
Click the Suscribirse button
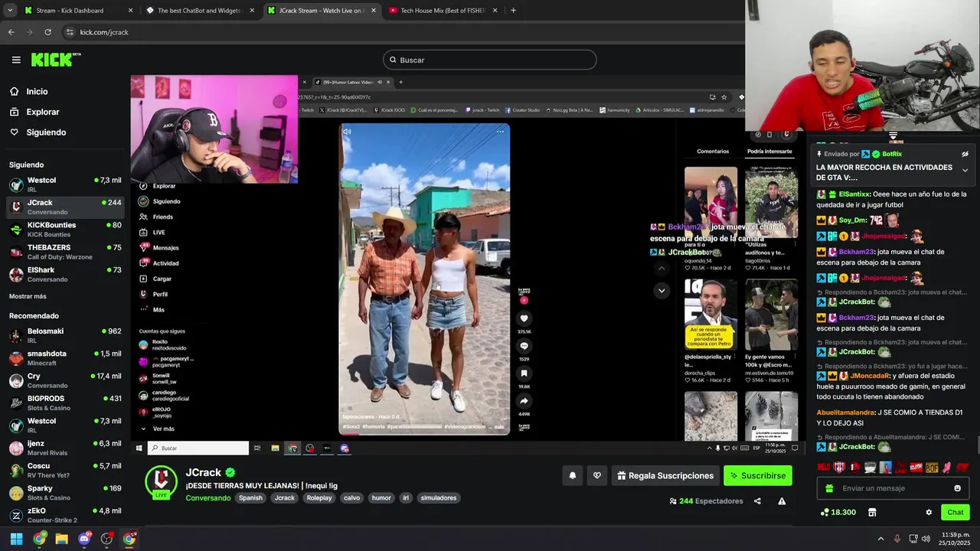click(757, 475)
